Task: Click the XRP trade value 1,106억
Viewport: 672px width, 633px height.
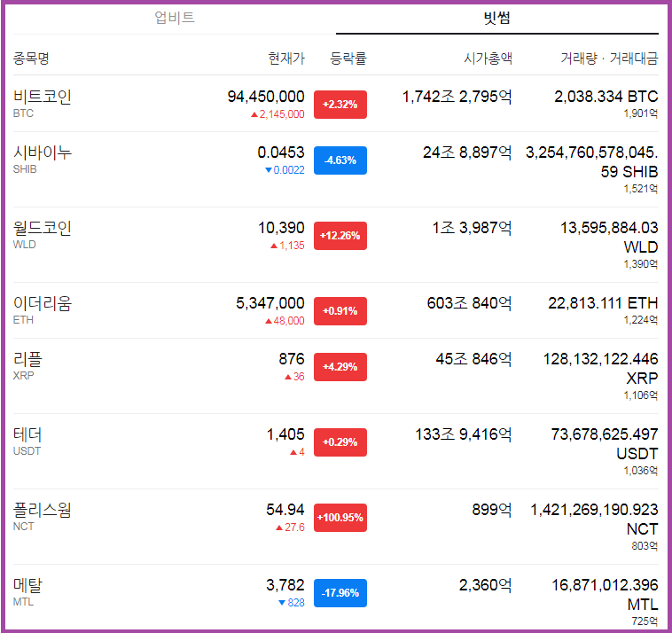Action: coord(641,395)
